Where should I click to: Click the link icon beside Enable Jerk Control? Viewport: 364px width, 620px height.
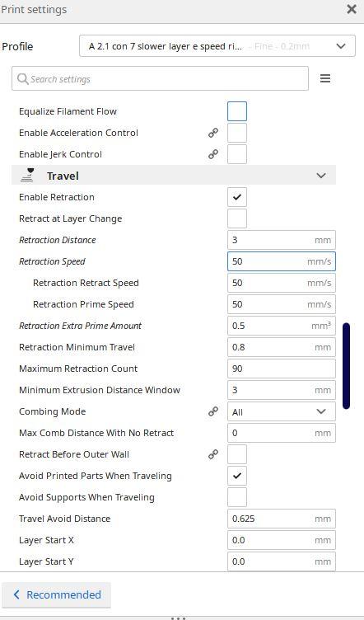pyautogui.click(x=213, y=154)
